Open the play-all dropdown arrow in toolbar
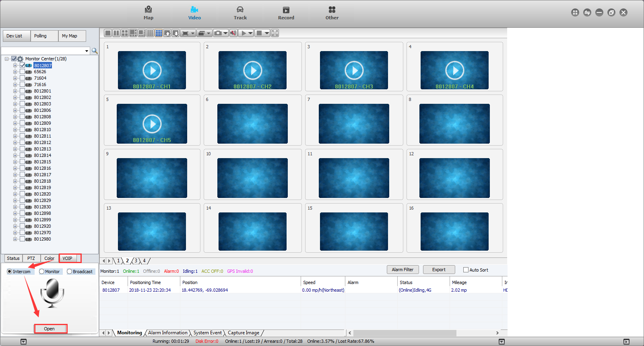Image resolution: width=644 pixels, height=346 pixels. click(250, 33)
